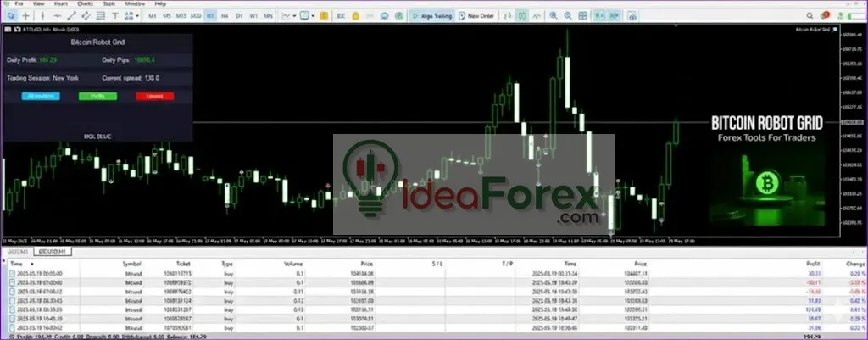The width and height of the screenshot is (868, 340).
Task: Open the shapes and objects dropdown
Action: click(131, 16)
